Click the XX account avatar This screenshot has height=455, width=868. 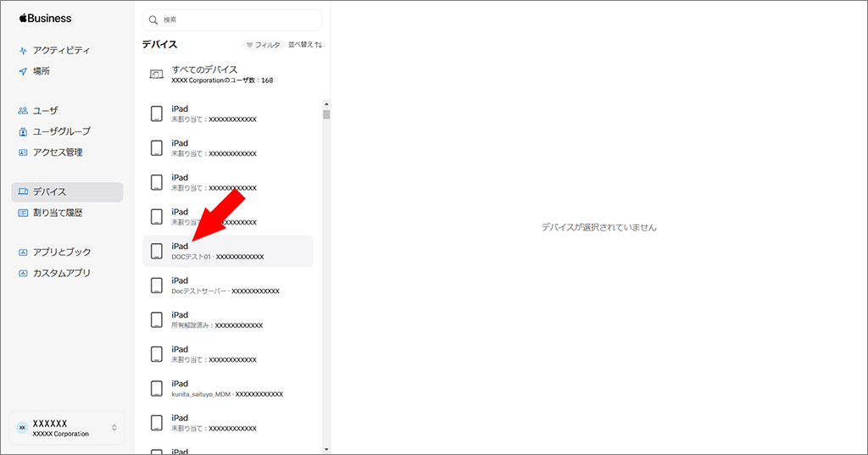click(22, 428)
